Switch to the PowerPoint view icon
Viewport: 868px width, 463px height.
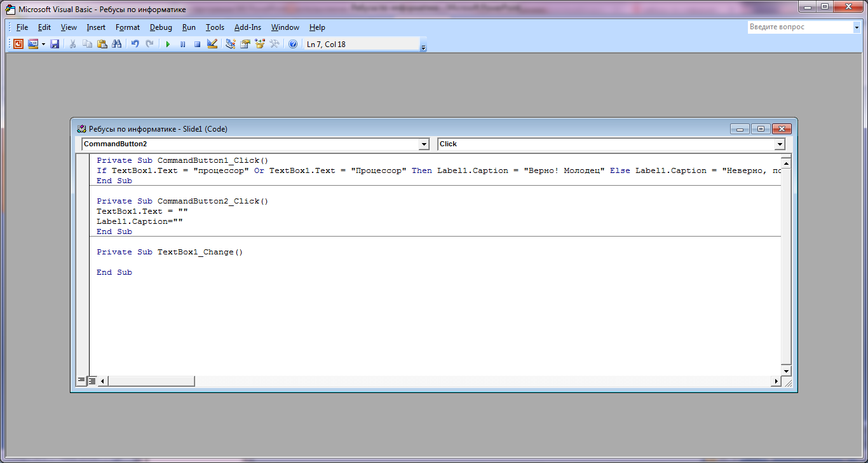[x=18, y=44]
